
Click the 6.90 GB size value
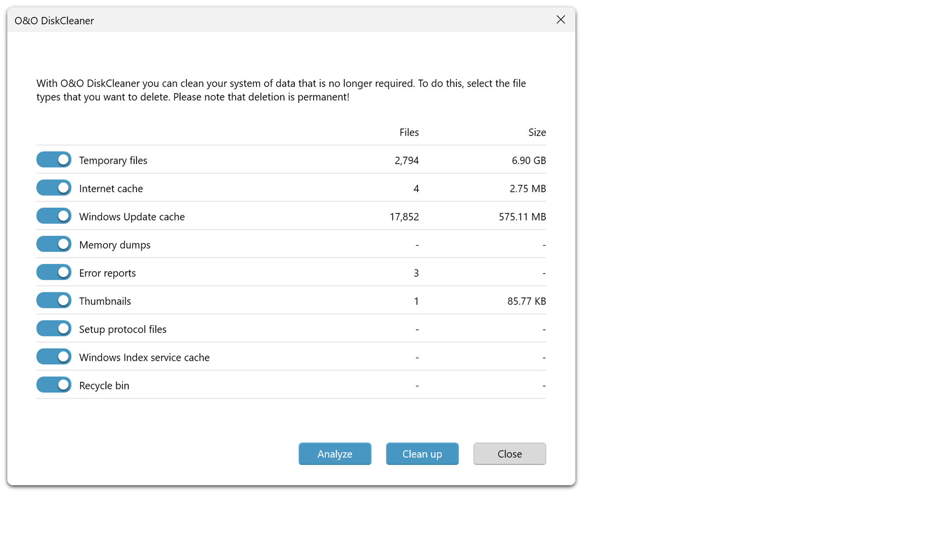pos(528,161)
